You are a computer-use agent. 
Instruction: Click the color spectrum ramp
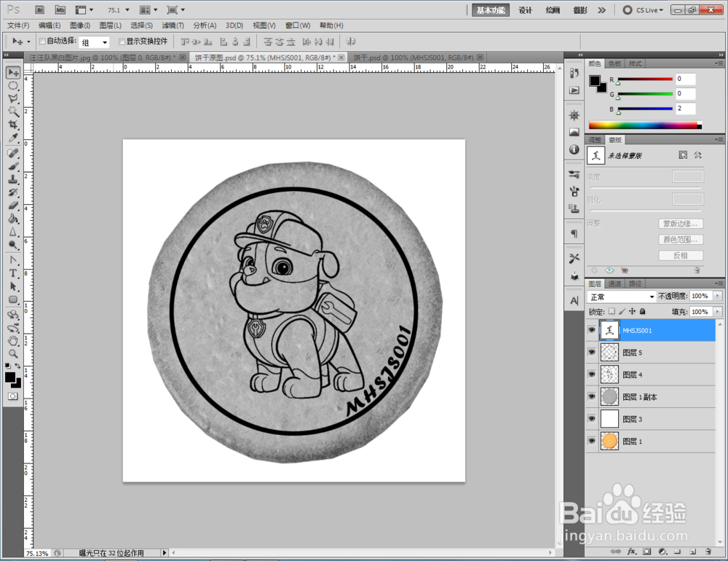(645, 125)
